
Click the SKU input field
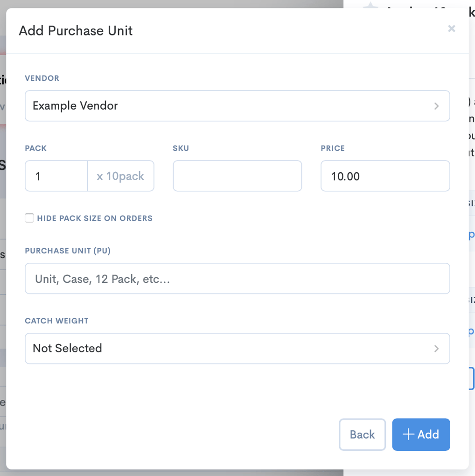(x=237, y=176)
